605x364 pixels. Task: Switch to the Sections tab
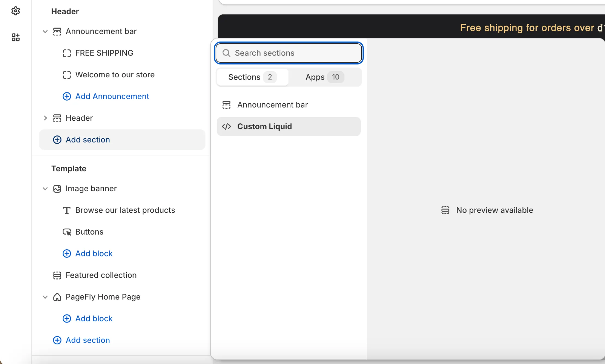coord(253,77)
